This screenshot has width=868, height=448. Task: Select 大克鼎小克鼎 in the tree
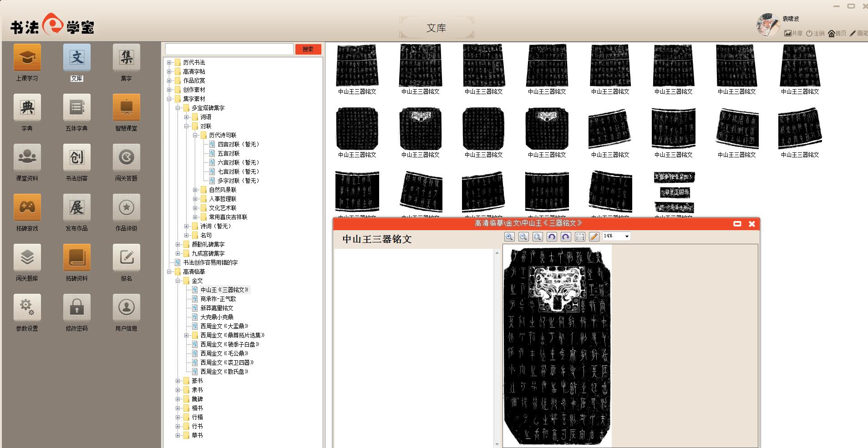click(x=217, y=317)
